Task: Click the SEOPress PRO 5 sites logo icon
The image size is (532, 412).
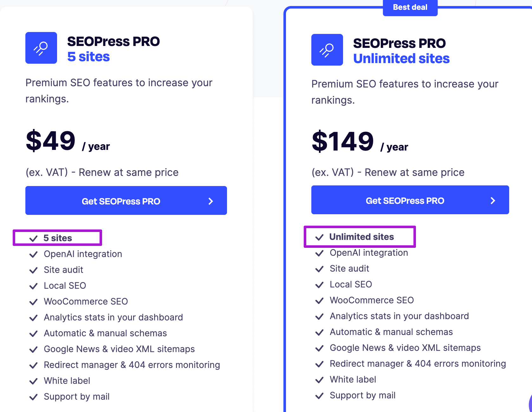Action: coord(41,48)
